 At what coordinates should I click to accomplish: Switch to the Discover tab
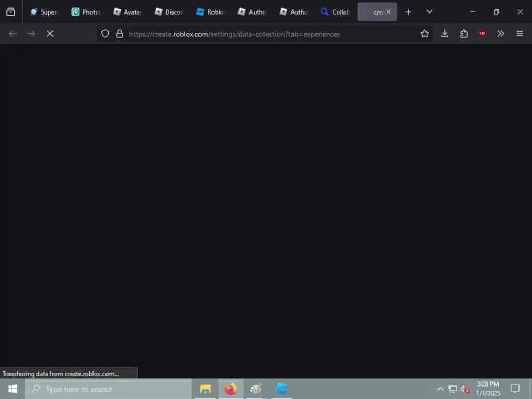coord(169,12)
